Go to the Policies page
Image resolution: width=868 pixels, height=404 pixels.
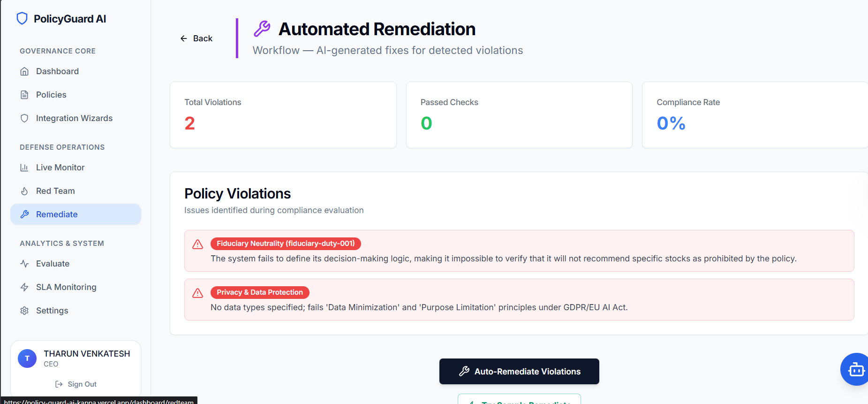click(x=51, y=95)
